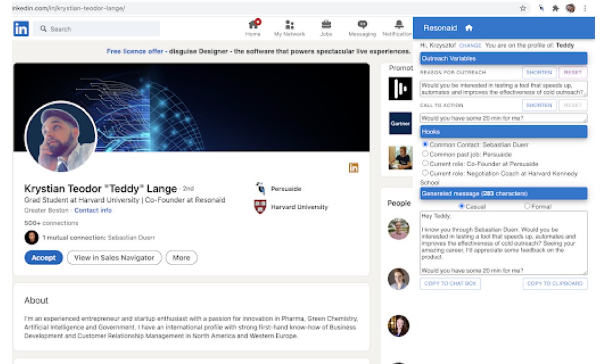Click the Resonaid extension icon in browser toolbar
Image resolution: width=607 pixels, height=364 pixels.
point(541,8)
